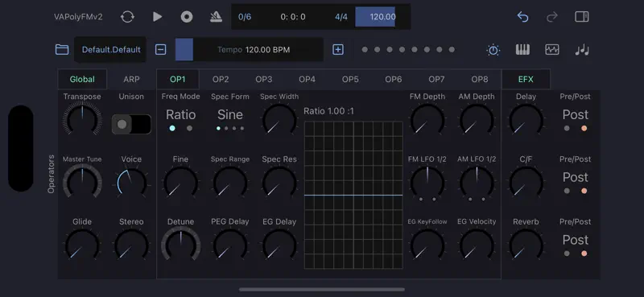The width and height of the screenshot is (644, 297).
Task: Open the EFX tab
Action: coord(526,80)
